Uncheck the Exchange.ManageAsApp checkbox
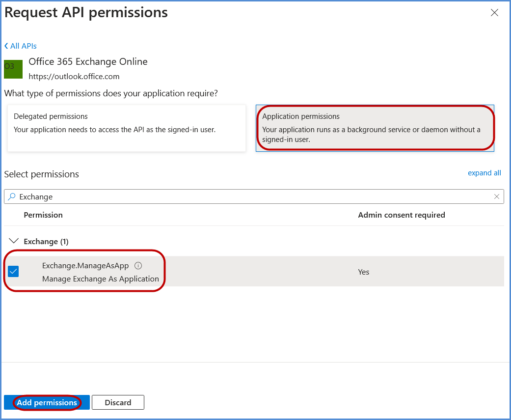This screenshot has width=511, height=420. (x=13, y=271)
